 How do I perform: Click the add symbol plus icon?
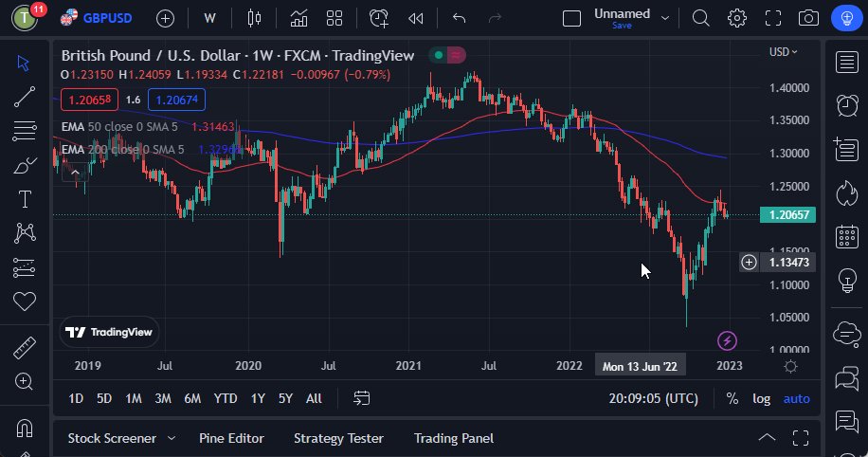(165, 18)
